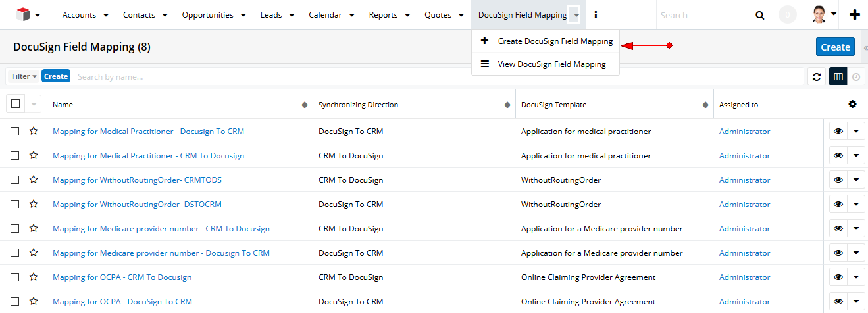Favorite Medicare provider number - Docusign To CRM
The width and height of the screenshot is (868, 313).
pos(34,253)
